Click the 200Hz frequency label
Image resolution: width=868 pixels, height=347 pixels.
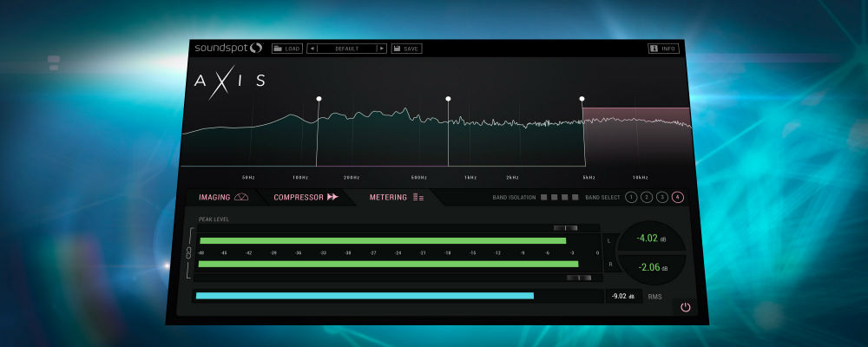pos(352,178)
